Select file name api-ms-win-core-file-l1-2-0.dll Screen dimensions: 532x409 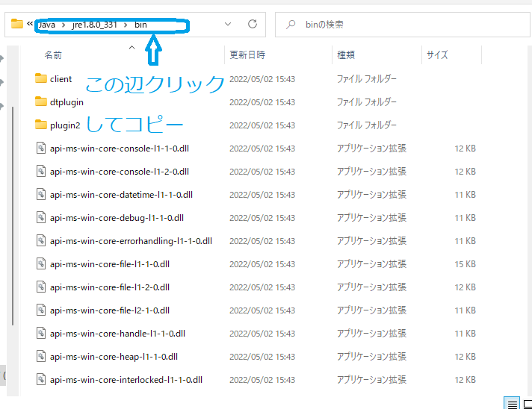tap(110, 287)
